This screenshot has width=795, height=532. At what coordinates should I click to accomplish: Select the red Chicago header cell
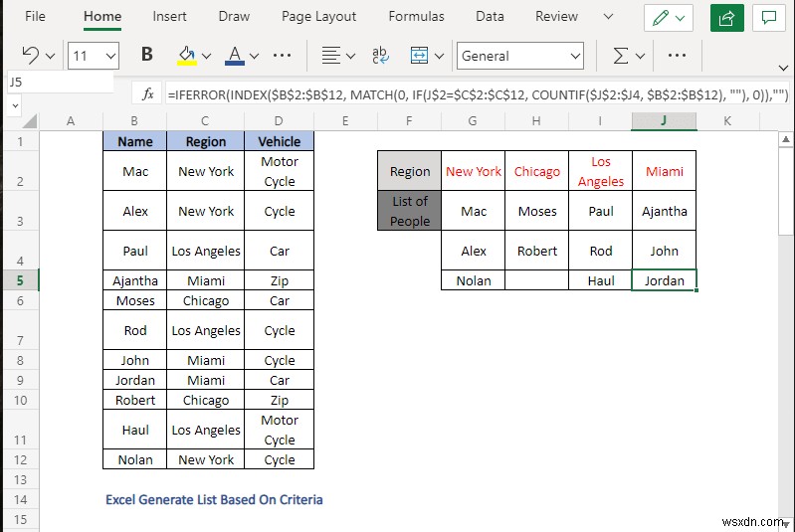(x=537, y=171)
